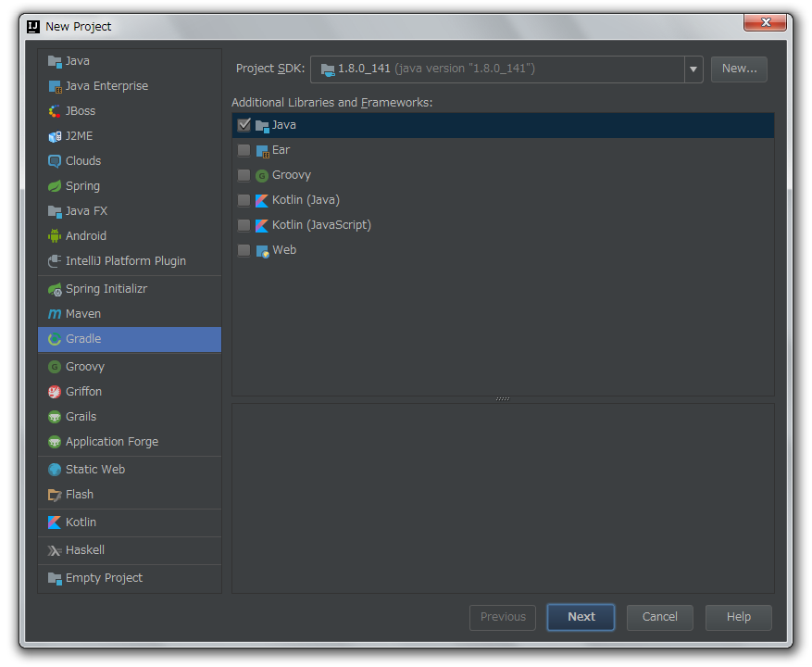Click the Cancel button

[660, 617]
